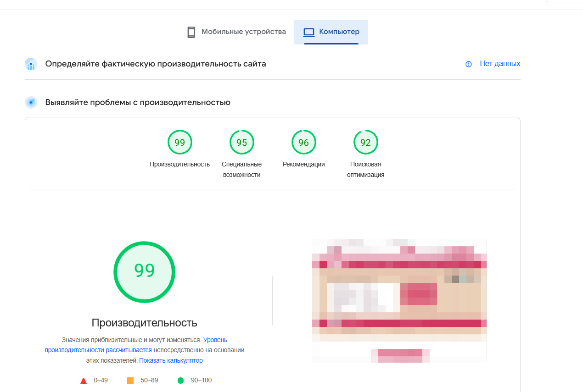Click the blurred page screenshot thumbnail
The height and width of the screenshot is (392, 583).
[399, 300]
